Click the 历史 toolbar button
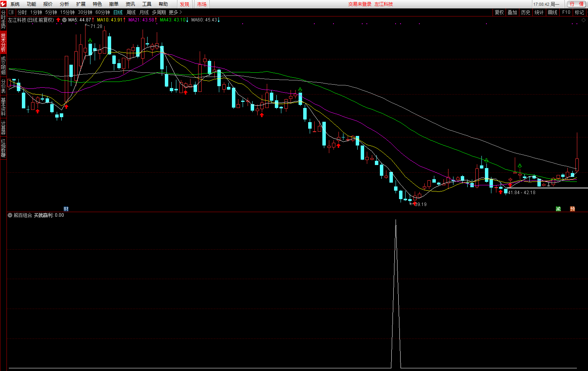Viewport: 588px width, 371px height. (526, 12)
